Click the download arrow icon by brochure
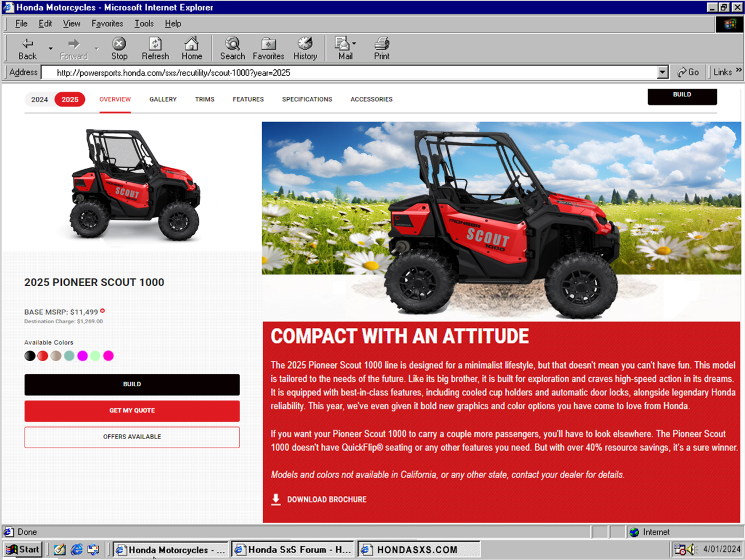Screen dimensions: 745x560 (276, 499)
